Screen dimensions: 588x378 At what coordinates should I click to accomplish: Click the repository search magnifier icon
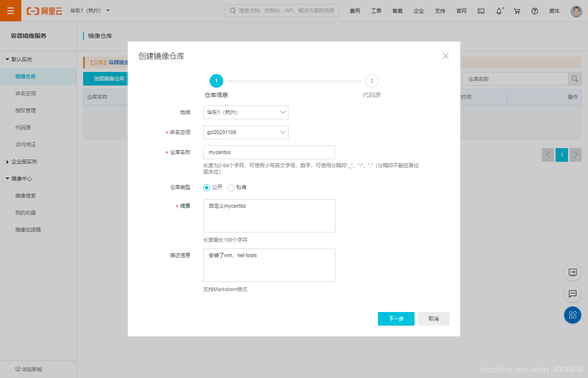(x=575, y=79)
